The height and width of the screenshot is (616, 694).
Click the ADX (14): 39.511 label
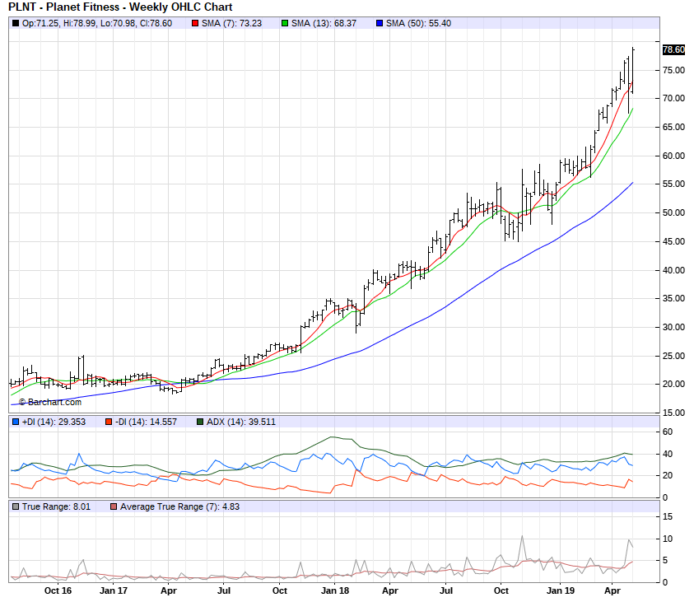(240, 422)
